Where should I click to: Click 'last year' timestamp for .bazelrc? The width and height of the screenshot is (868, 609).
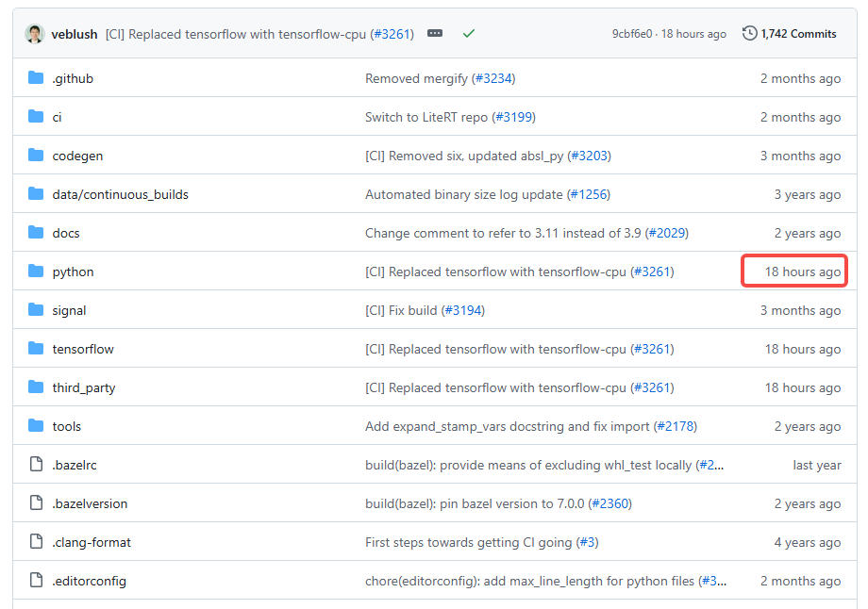[x=816, y=466]
